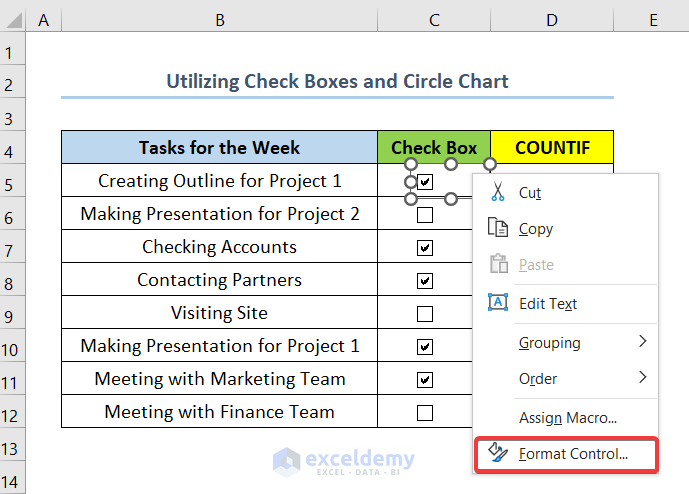Expand the Grouping submenu arrow
Screen dimensions: 689x494
(642, 342)
